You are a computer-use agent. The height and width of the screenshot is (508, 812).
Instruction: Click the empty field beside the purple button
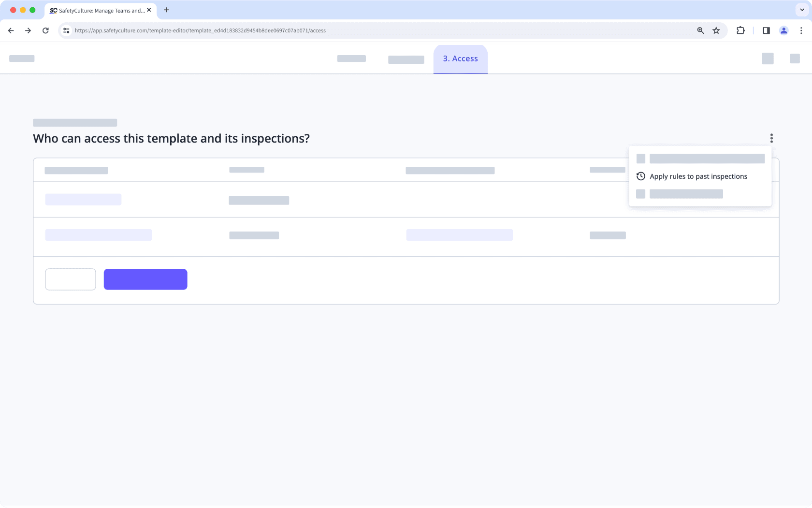[70, 279]
